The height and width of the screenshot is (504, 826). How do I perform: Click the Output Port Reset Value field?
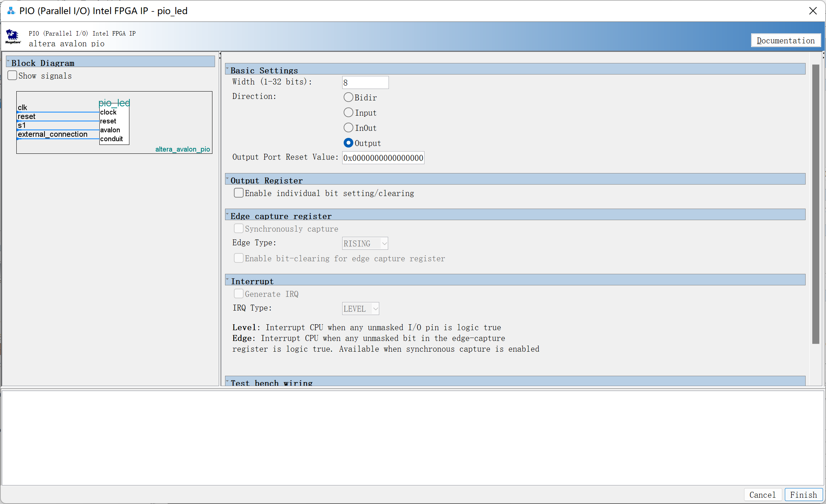tap(383, 158)
